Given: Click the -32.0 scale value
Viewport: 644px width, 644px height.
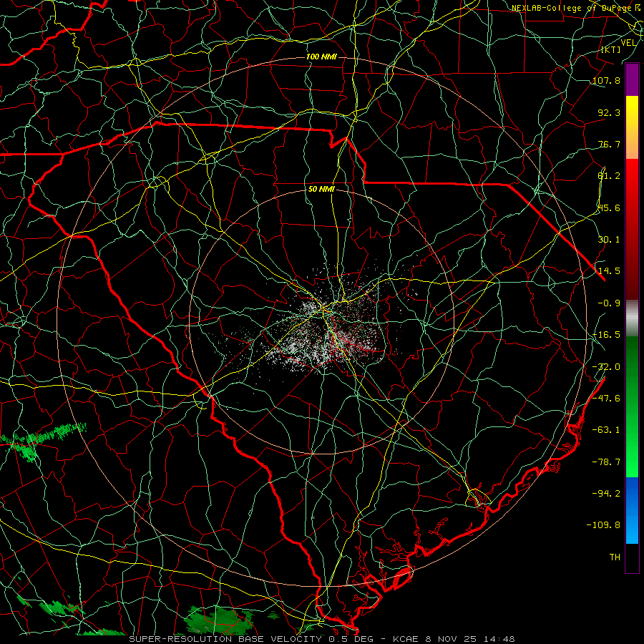Looking at the screenshot, I should point(606,367).
